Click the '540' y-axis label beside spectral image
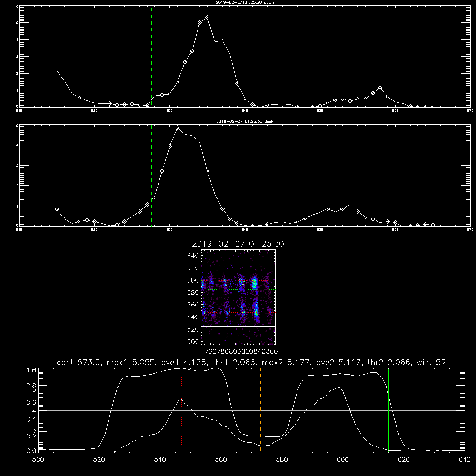Image resolution: width=476 pixels, height=476 pixels. (193, 317)
